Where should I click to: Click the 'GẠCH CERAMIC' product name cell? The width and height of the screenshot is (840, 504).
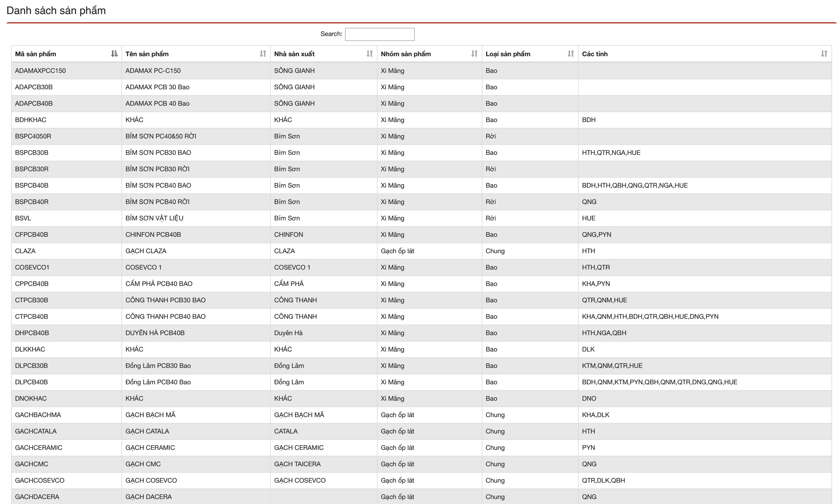(196, 448)
